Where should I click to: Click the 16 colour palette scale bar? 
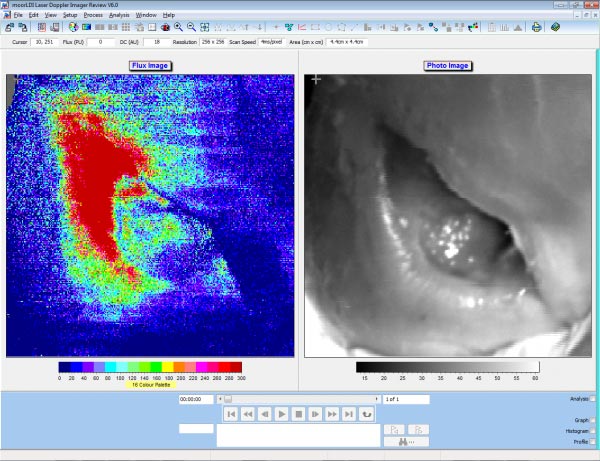tap(150, 367)
